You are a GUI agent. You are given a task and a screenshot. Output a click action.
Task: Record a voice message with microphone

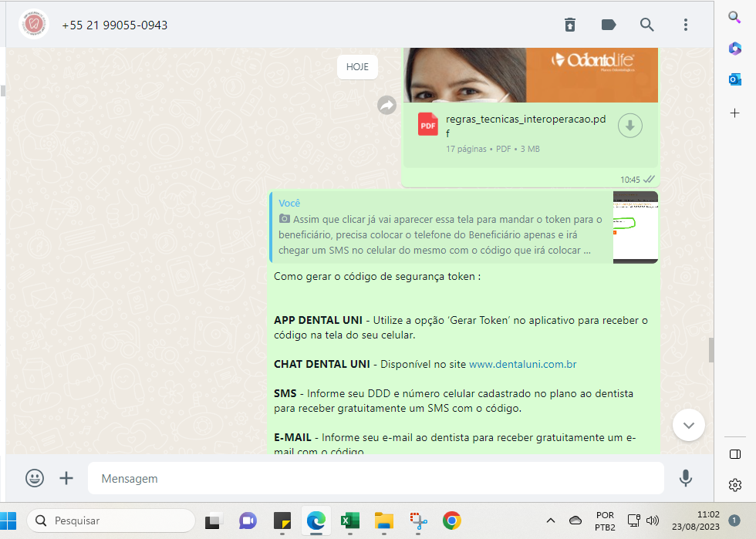click(x=685, y=478)
